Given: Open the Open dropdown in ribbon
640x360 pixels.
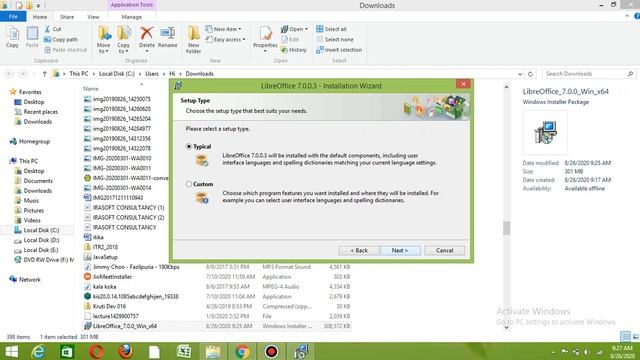Looking at the screenshot, I should [294, 29].
